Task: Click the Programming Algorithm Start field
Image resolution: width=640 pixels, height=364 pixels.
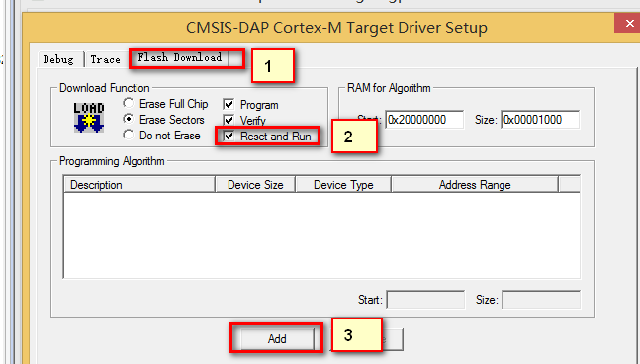Action: (425, 300)
